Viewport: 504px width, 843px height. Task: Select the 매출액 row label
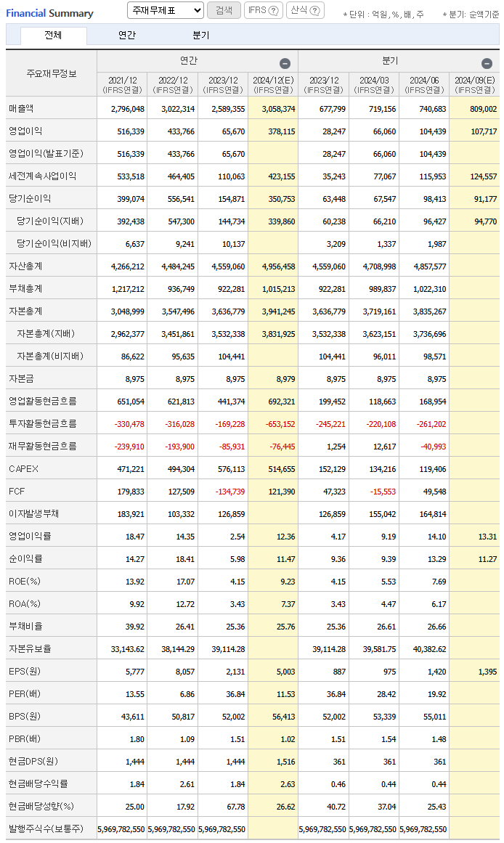coord(21,109)
